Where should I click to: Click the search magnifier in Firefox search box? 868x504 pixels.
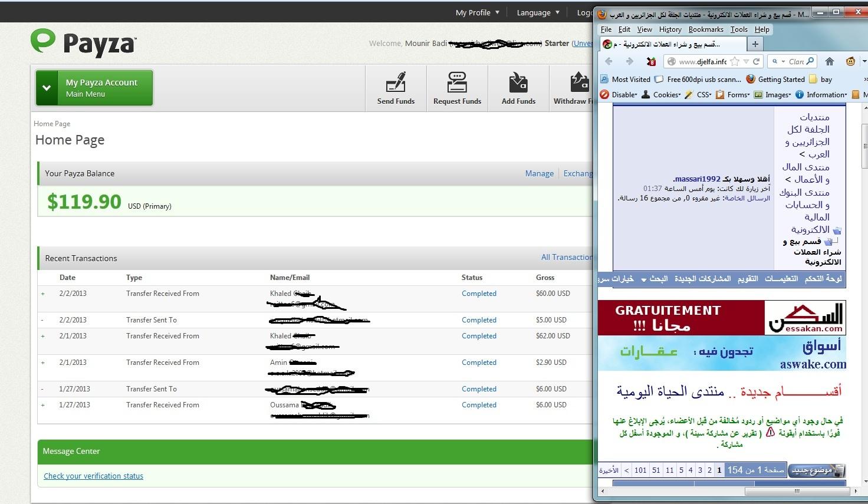coord(811,61)
